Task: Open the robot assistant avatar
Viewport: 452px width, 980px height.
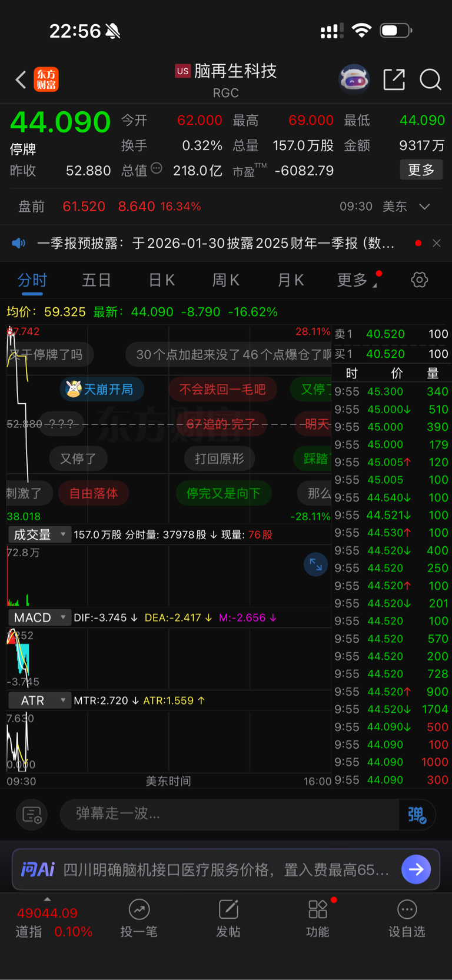Action: (354, 79)
